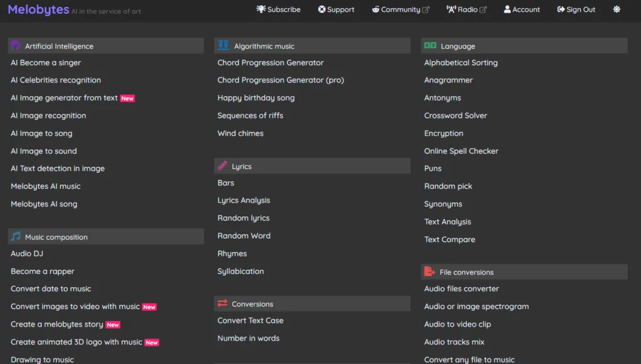Open AI Image recognition tool

(48, 116)
